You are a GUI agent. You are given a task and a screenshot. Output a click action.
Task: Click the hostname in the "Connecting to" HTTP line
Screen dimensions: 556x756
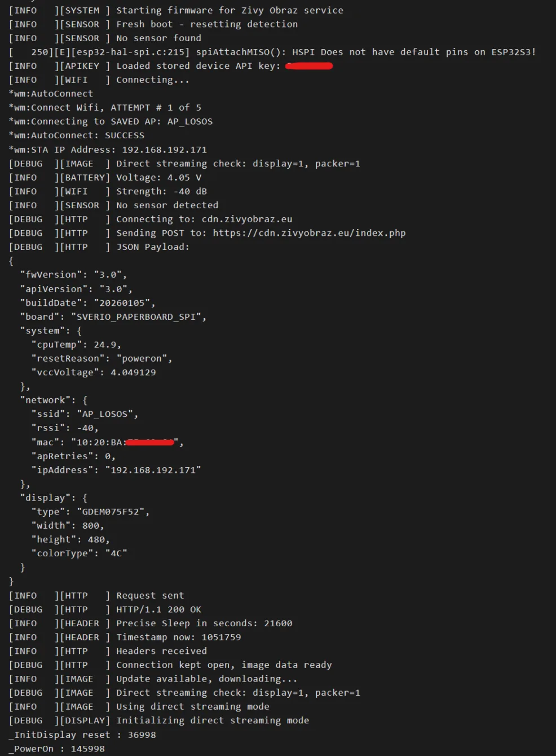(247, 219)
